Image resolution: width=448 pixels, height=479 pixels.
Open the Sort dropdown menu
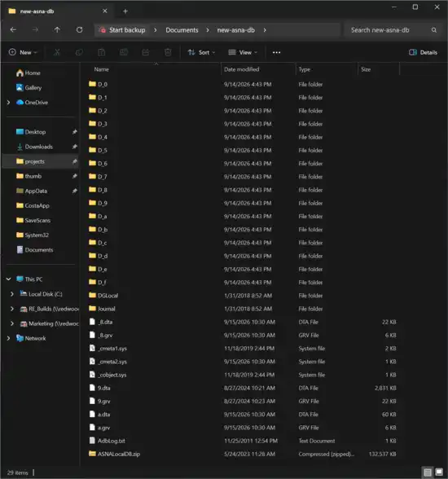pyautogui.click(x=201, y=52)
